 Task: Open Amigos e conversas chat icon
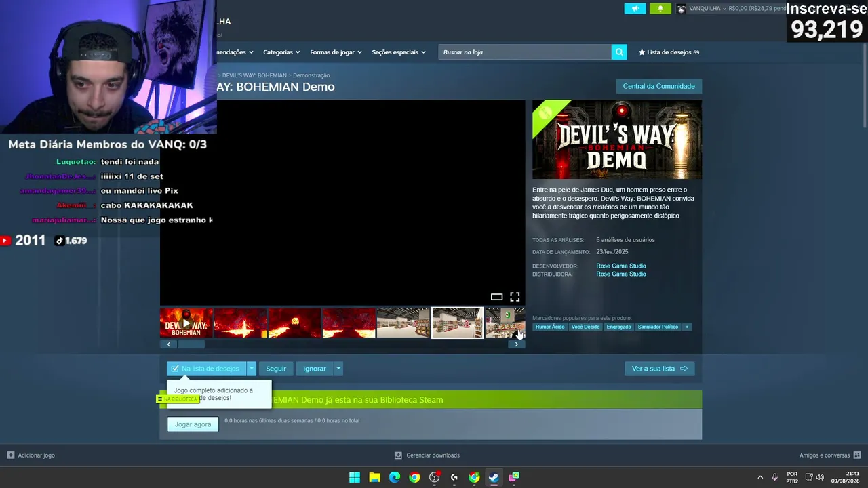(x=857, y=455)
